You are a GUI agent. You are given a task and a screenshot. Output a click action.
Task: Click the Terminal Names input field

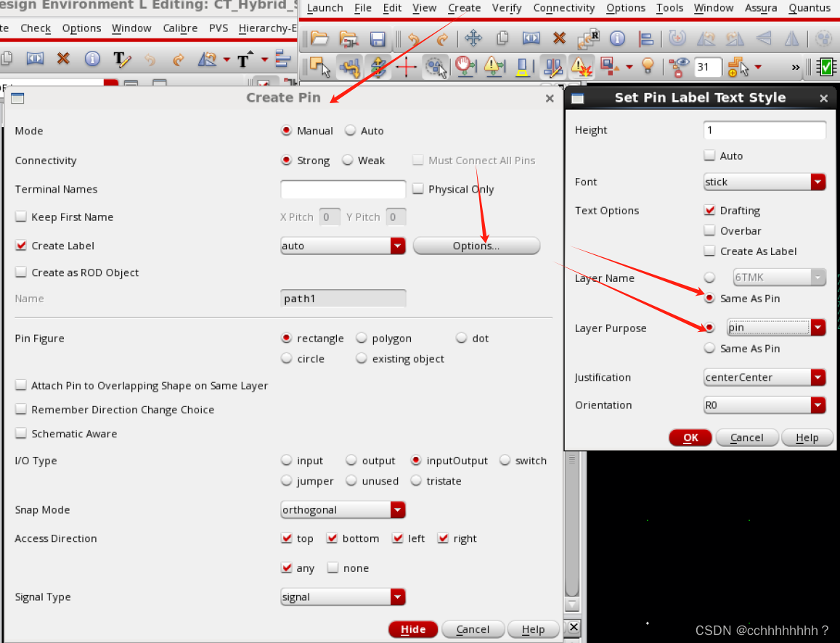(343, 190)
